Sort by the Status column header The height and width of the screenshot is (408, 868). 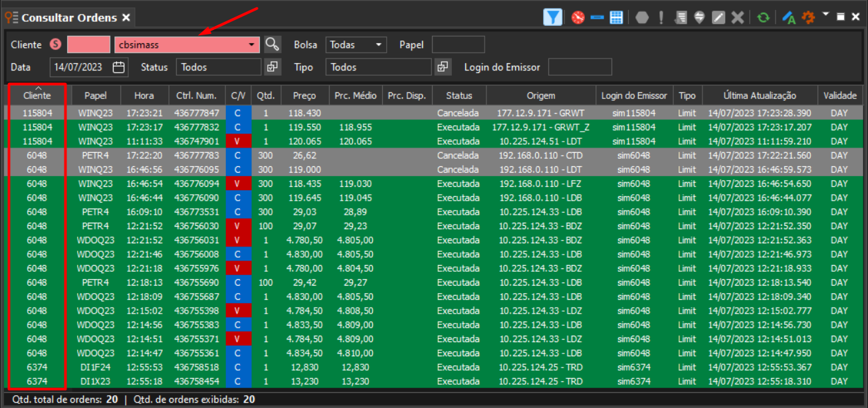pos(459,96)
